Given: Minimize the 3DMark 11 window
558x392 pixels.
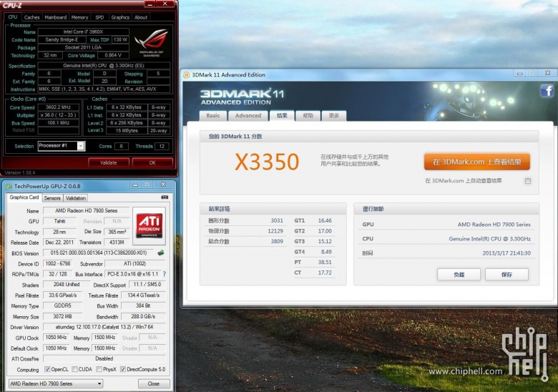Looking at the screenshot, I should pyautogui.click(x=519, y=73).
